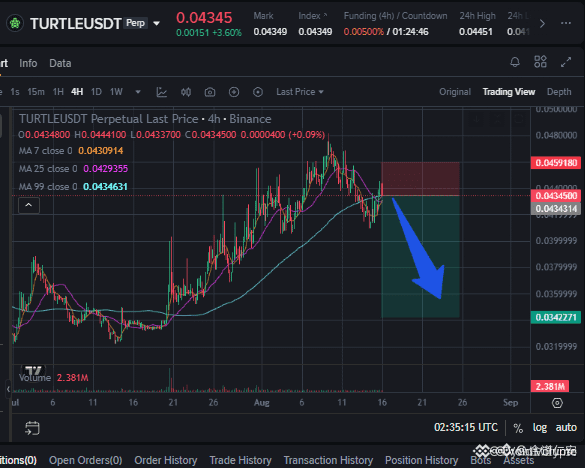Expand more timeframes dropdown arrow
This screenshot has height=468, width=585.
tap(138, 92)
